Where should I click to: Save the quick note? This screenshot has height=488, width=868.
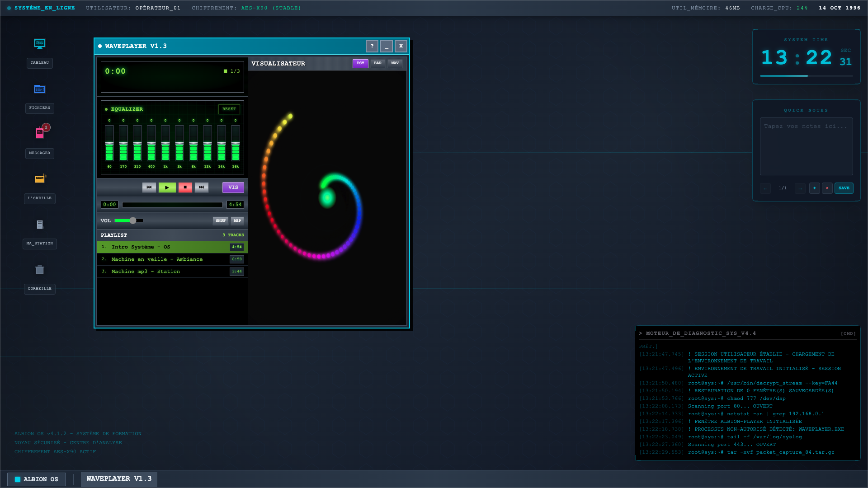pos(844,188)
